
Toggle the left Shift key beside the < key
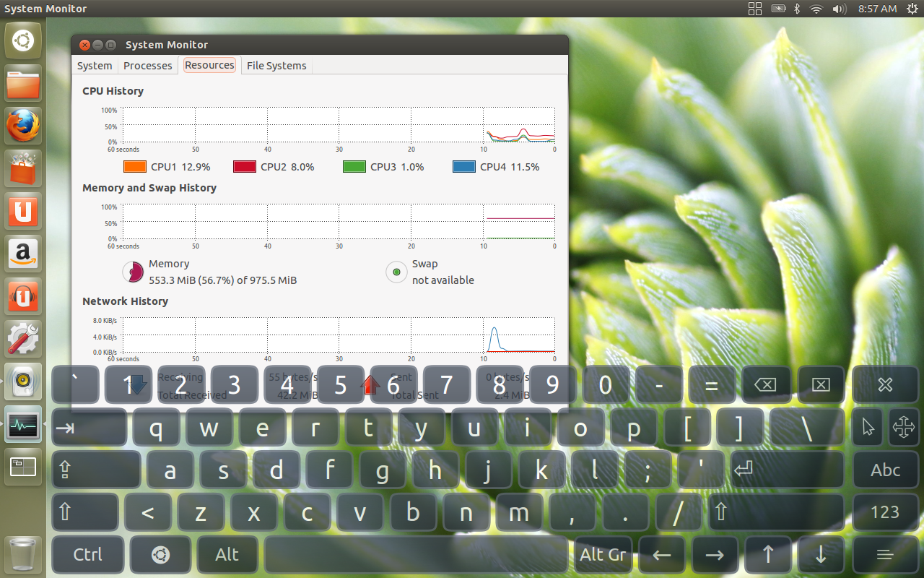(x=85, y=512)
